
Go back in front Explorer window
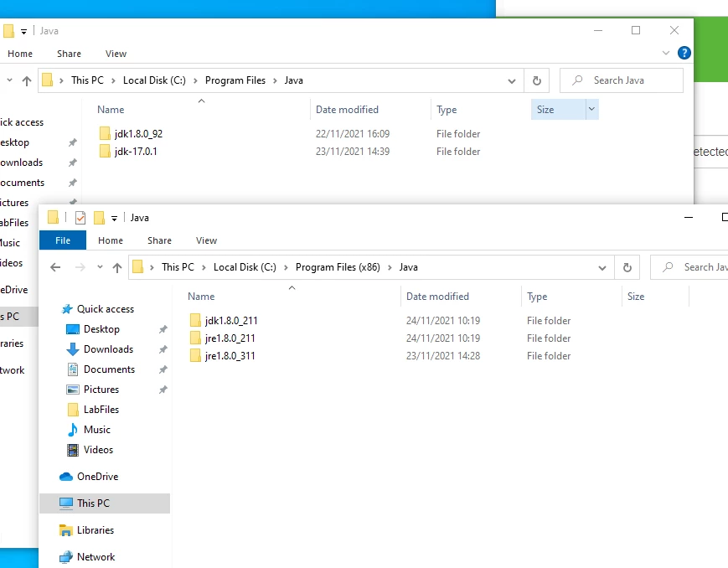coord(55,267)
